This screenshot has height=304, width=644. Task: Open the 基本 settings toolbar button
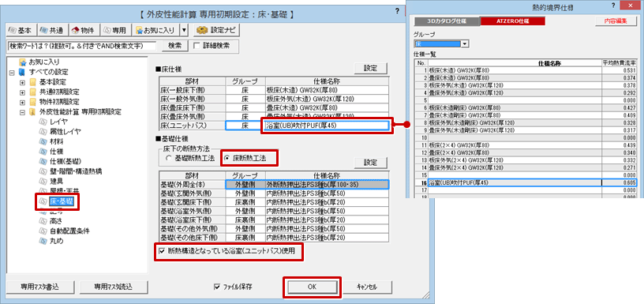coord(21,30)
